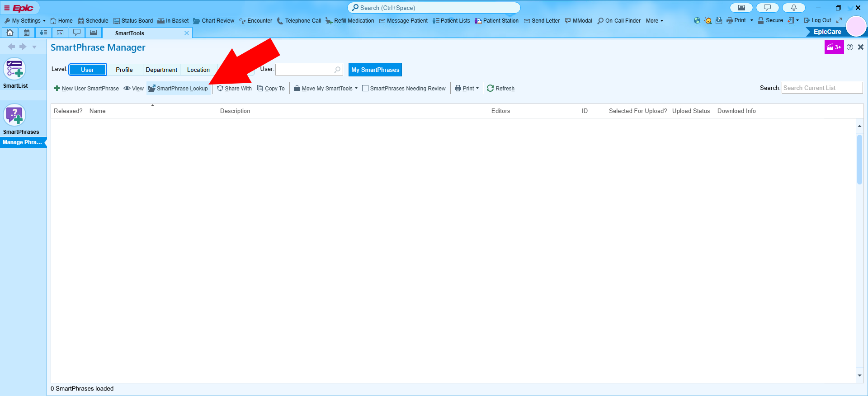Screen dimensions: 868x396
Task: Start a Telephone Call
Action: (299, 21)
